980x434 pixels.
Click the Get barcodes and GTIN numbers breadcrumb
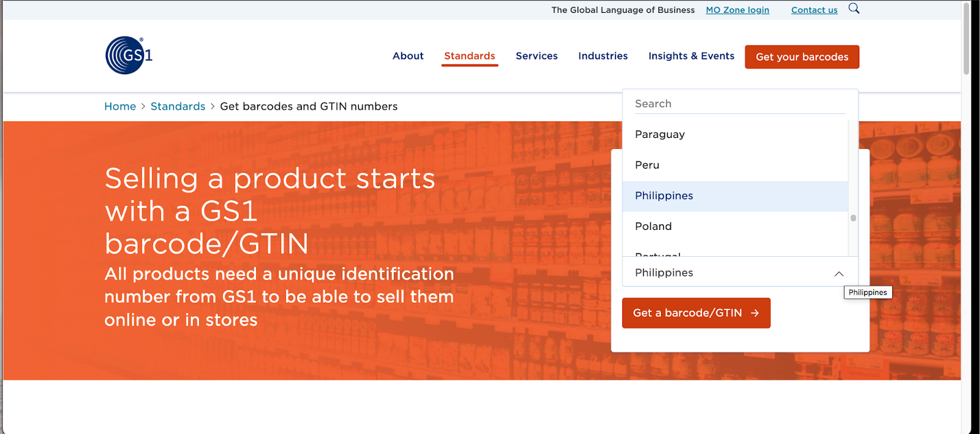coord(309,106)
